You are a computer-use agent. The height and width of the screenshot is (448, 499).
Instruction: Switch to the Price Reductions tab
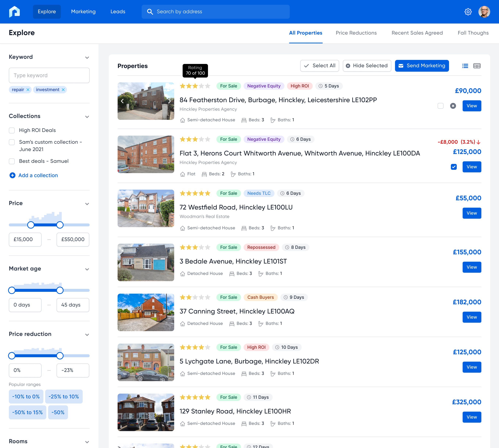pyautogui.click(x=356, y=33)
